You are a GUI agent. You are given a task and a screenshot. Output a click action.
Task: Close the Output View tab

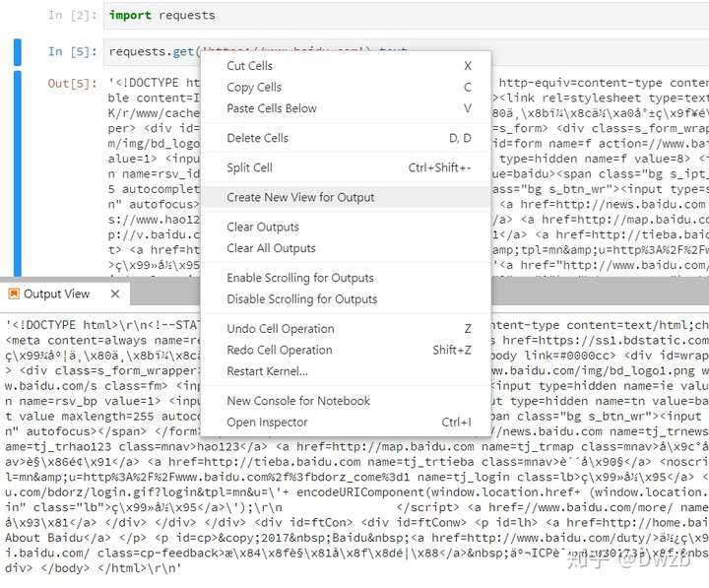click(115, 294)
